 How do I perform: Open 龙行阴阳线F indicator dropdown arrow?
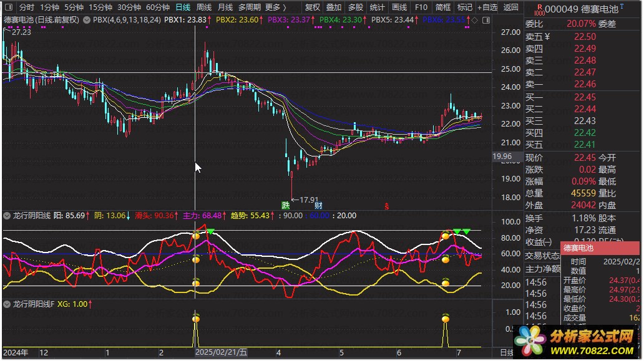pos(7,304)
